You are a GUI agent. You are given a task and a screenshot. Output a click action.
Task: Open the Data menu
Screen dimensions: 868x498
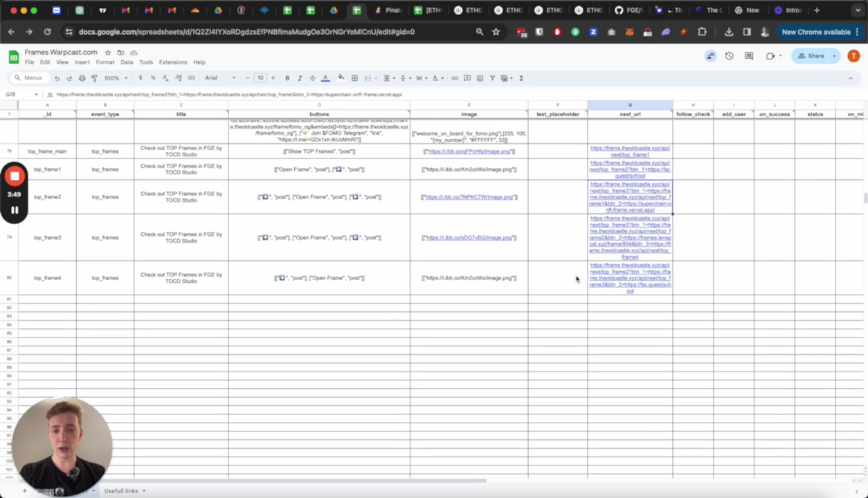[127, 62]
